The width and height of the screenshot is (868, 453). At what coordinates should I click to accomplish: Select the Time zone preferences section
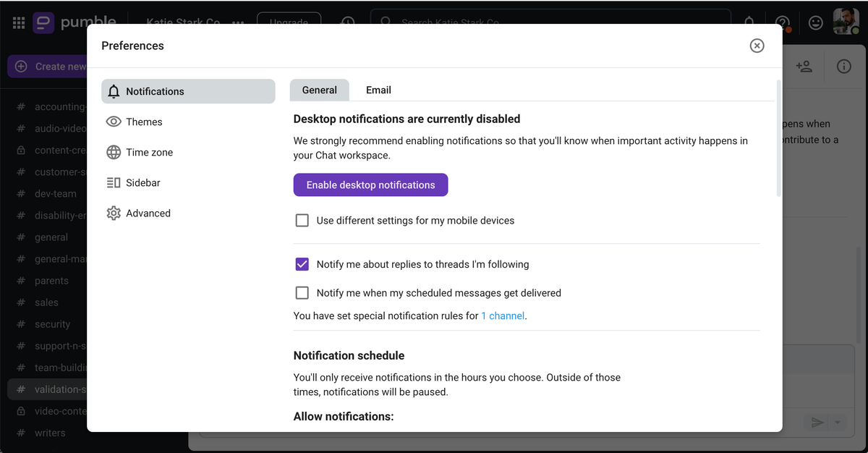[x=149, y=152]
